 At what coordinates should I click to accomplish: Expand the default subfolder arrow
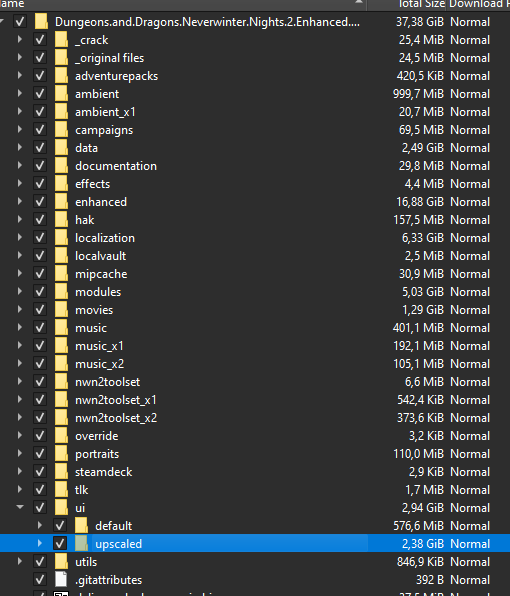[40, 526]
